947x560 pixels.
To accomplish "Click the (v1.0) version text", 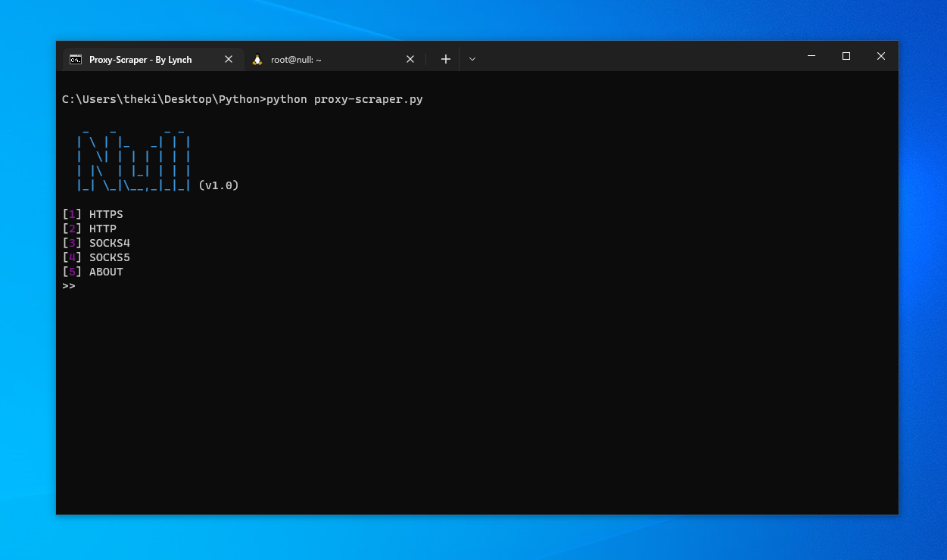I will 219,185.
